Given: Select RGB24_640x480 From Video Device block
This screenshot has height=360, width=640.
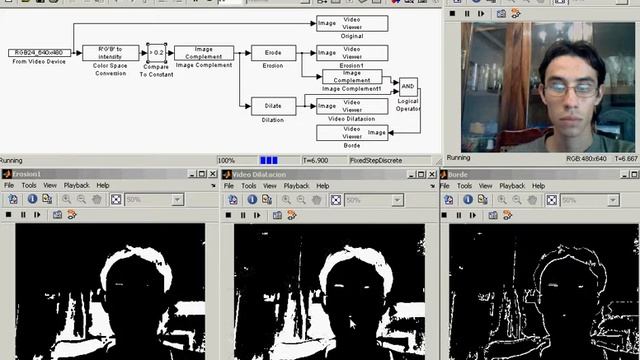Looking at the screenshot, I should tap(39, 53).
